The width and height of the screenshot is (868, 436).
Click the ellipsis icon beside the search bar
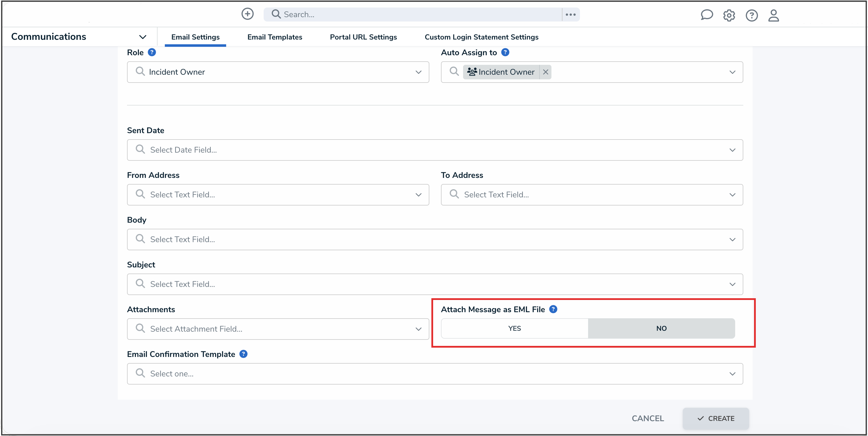(x=571, y=14)
